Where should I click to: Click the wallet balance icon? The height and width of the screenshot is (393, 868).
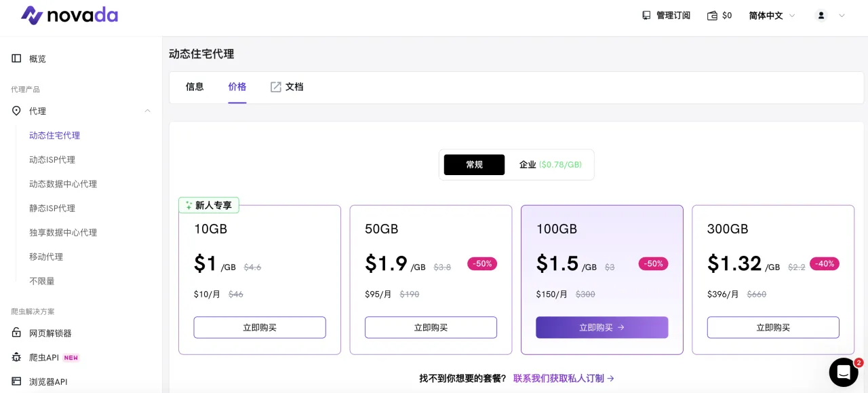(x=712, y=16)
